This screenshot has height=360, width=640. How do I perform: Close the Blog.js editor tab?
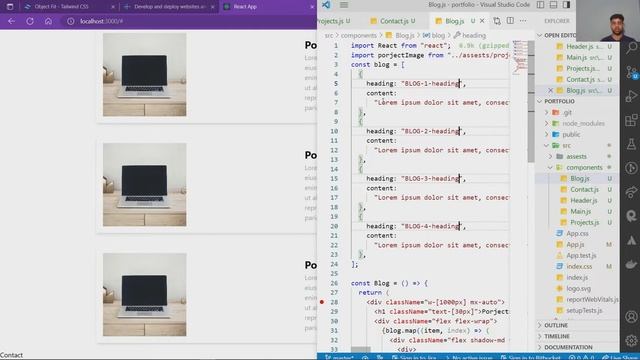pos(482,21)
